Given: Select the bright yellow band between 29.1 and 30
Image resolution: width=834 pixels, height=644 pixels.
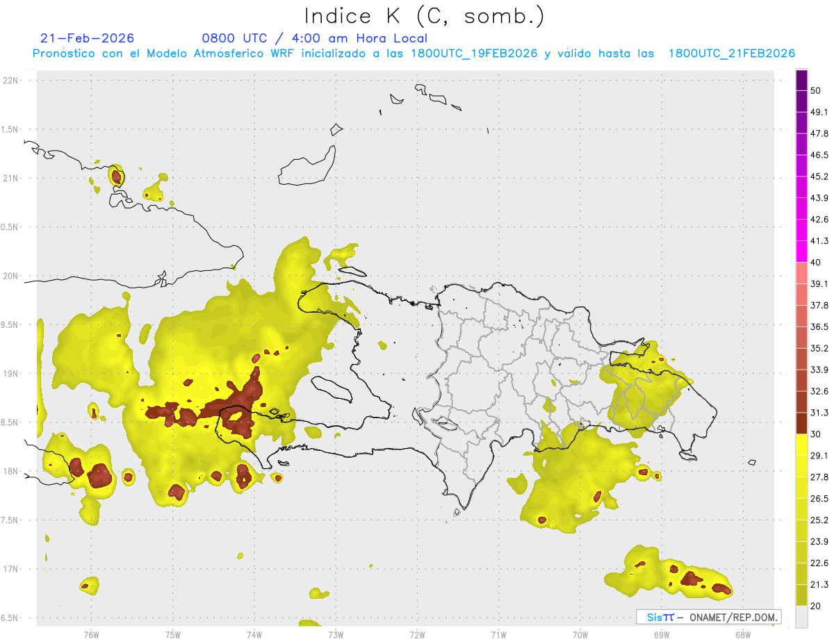Looking at the screenshot, I should click(801, 445).
